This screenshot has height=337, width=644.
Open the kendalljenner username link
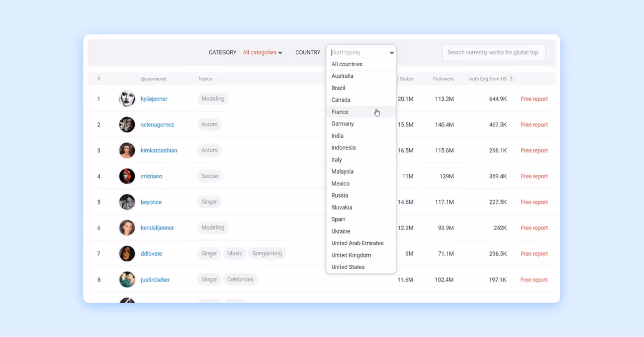pos(157,228)
